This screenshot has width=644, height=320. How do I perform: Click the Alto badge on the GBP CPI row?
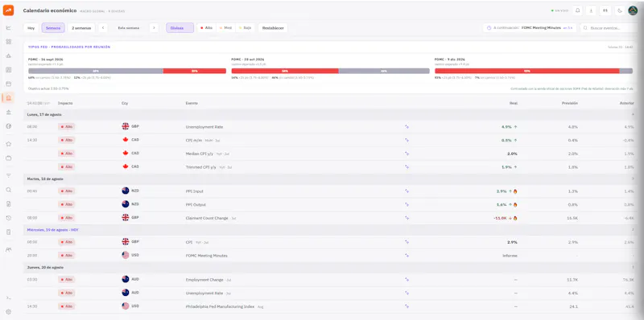tap(67, 242)
